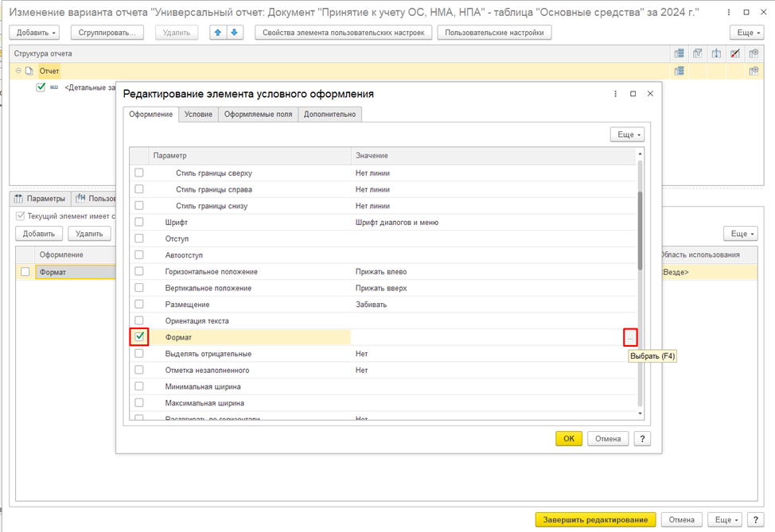Maximize the conditional formatting element dialog

click(x=633, y=94)
